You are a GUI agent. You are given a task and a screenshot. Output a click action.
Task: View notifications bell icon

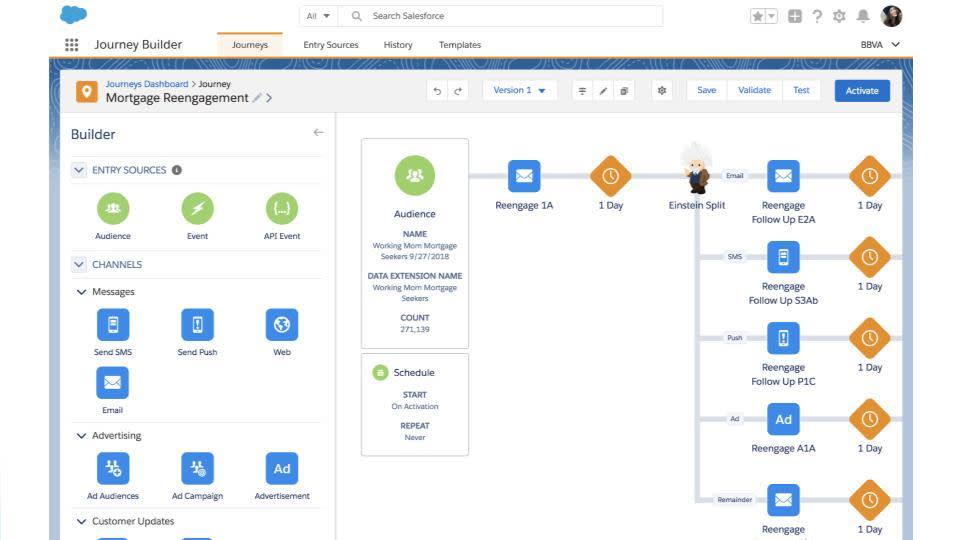863,16
